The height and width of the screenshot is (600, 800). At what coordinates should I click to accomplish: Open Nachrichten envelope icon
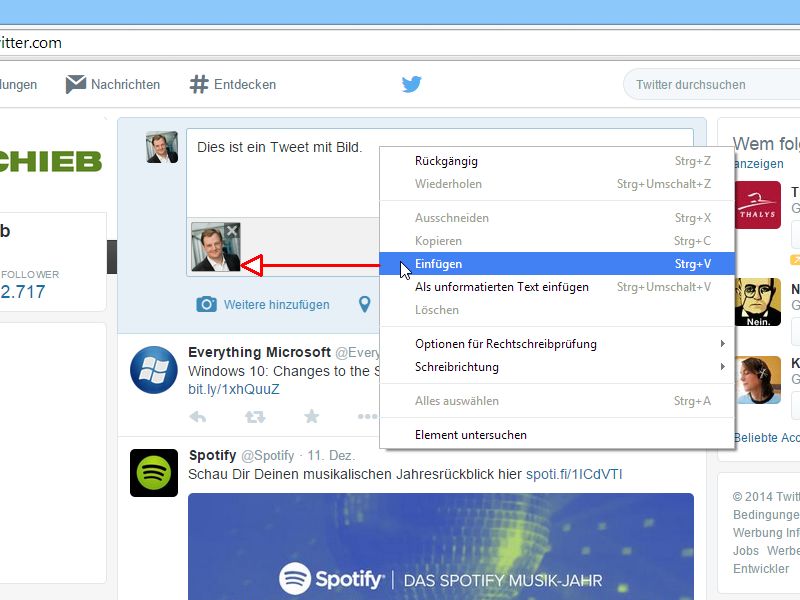click(76, 84)
